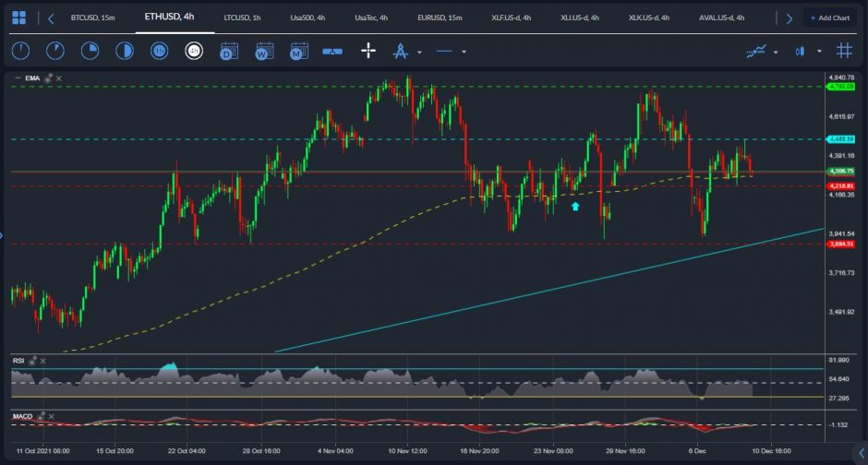Click the measure ruler tool icon
The image size is (868, 465).
332,52
